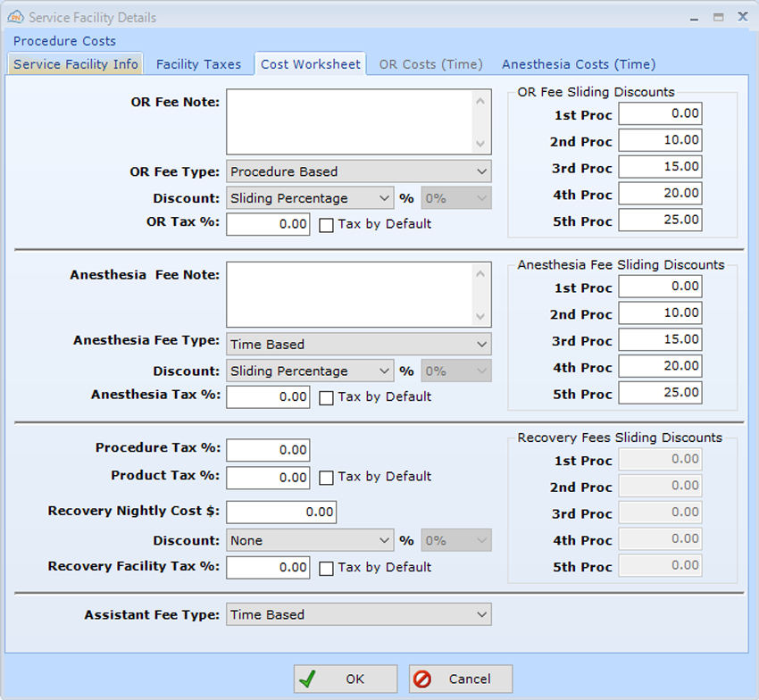
Task: Select the OR Costs (Time) tab
Action: pos(430,63)
